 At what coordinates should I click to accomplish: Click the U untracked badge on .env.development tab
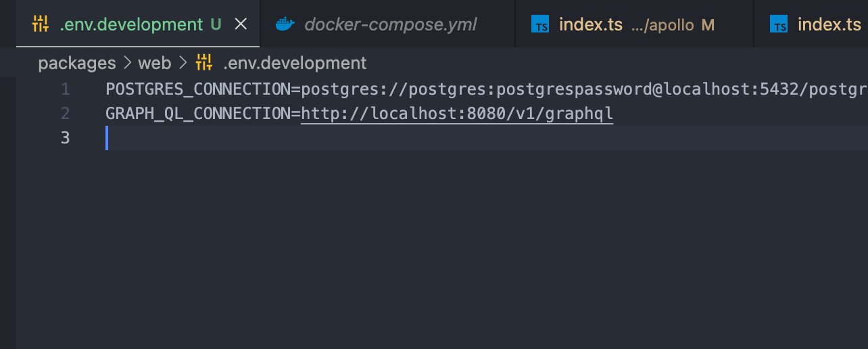click(216, 25)
